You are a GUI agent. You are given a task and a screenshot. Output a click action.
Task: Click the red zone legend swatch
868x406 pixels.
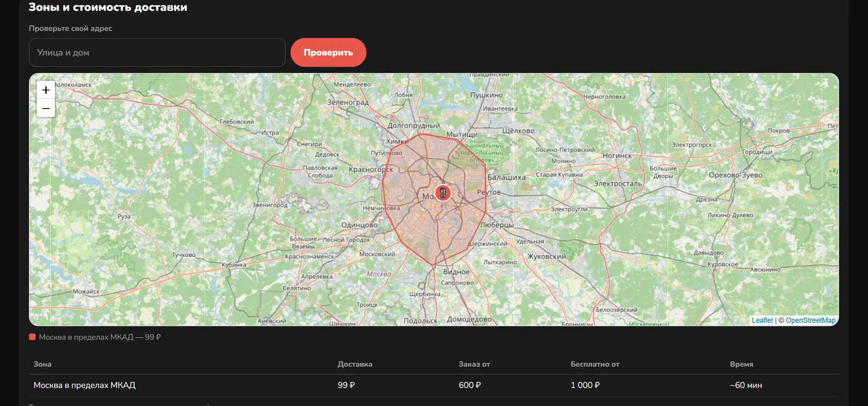tap(32, 337)
